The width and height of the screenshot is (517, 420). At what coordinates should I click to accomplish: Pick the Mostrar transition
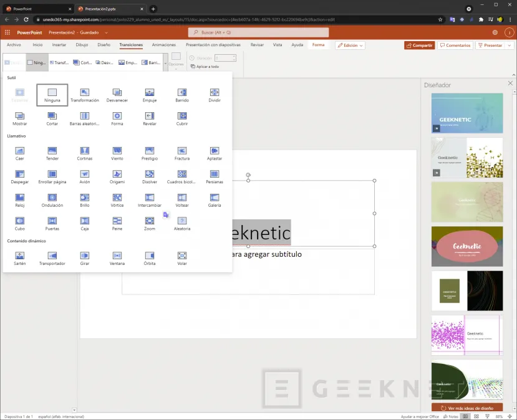point(20,118)
